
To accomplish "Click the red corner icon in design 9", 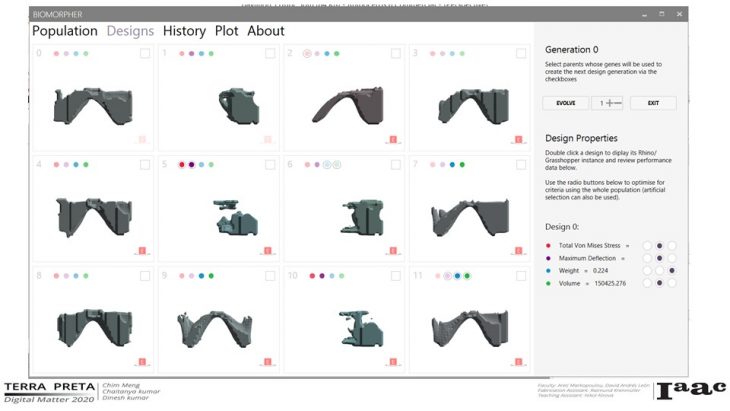I will tap(268, 361).
